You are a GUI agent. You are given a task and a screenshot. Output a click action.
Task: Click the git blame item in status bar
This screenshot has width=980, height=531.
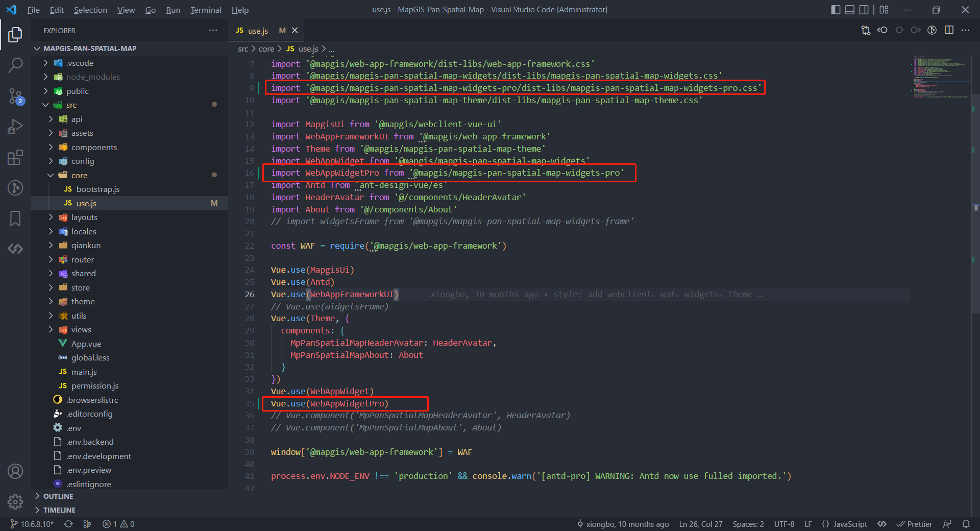623,524
